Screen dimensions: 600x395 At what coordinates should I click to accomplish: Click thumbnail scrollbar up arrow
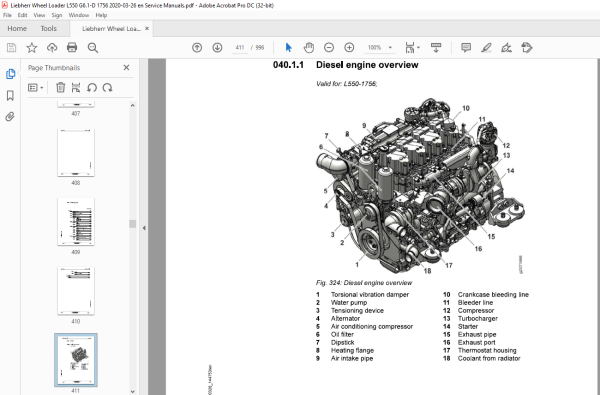[x=132, y=105]
